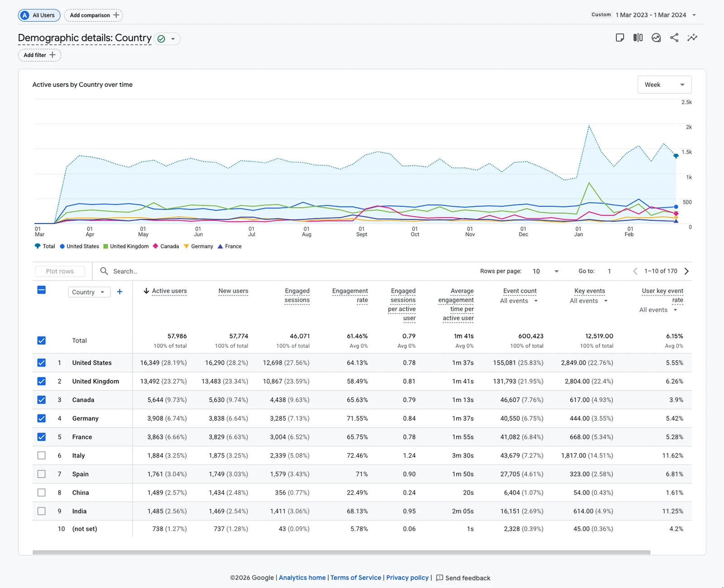Screen dimensions: 724x588
Task: Click the blue plus to add a dimension
Action: click(x=120, y=292)
